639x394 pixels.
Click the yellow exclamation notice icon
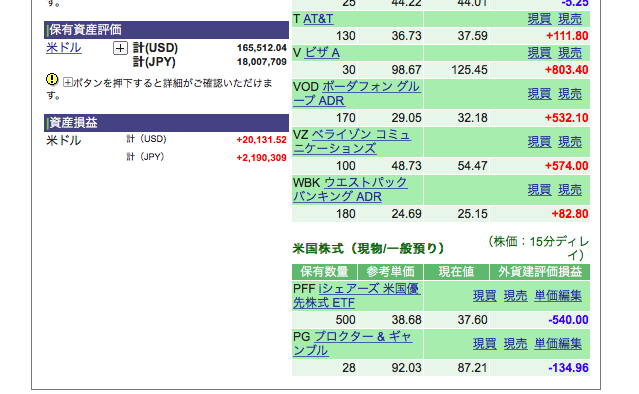point(52,79)
